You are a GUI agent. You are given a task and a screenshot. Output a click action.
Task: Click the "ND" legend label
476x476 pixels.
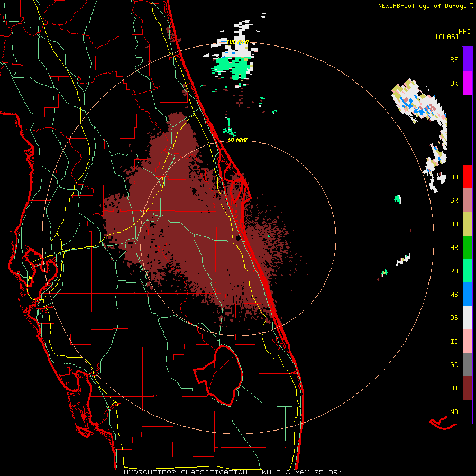pos(454,411)
